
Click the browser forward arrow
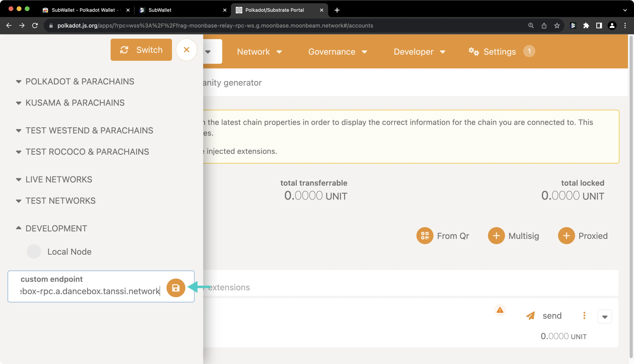pos(22,26)
